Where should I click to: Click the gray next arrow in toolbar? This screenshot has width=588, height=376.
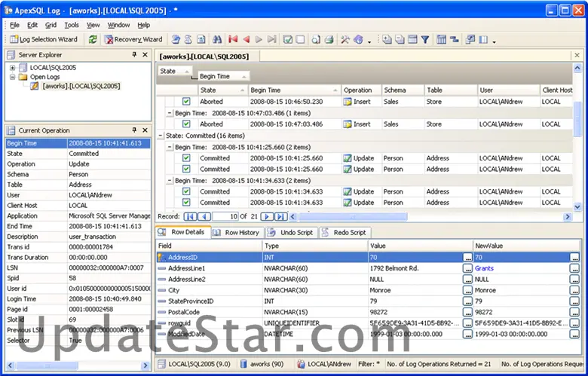point(259,39)
